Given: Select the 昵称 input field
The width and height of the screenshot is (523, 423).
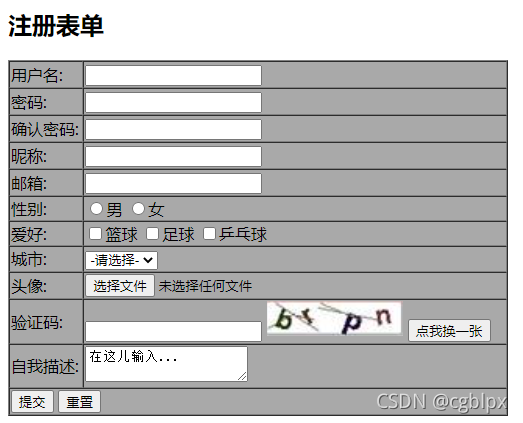Looking at the screenshot, I should click(173, 156).
